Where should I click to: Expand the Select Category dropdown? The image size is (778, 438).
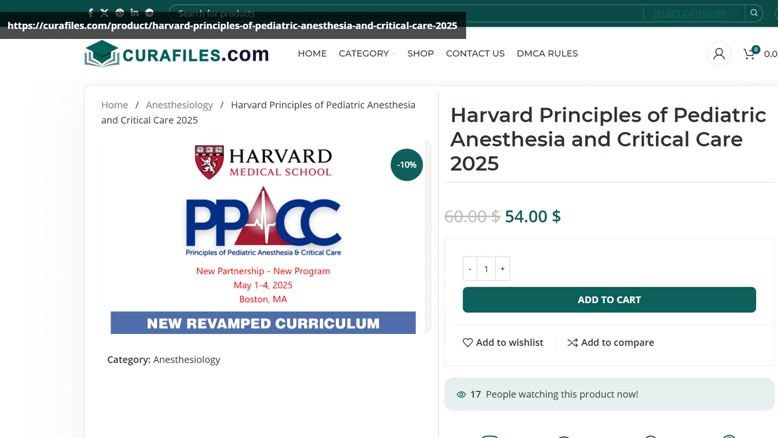[x=694, y=13]
